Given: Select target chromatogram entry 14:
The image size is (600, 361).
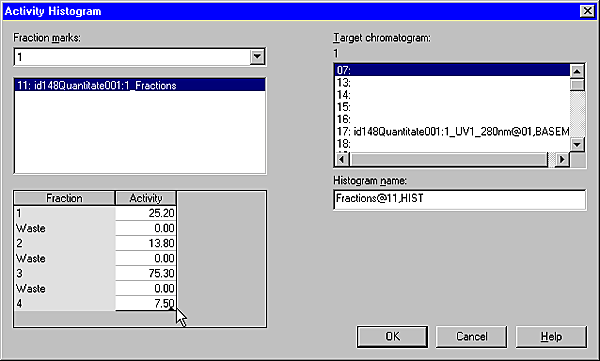Looking at the screenshot, I should click(452, 95).
